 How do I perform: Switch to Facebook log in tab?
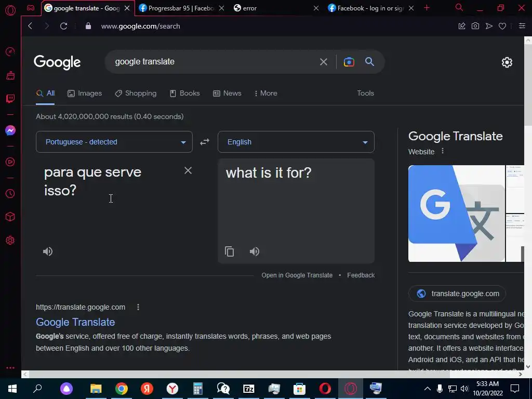click(x=370, y=8)
